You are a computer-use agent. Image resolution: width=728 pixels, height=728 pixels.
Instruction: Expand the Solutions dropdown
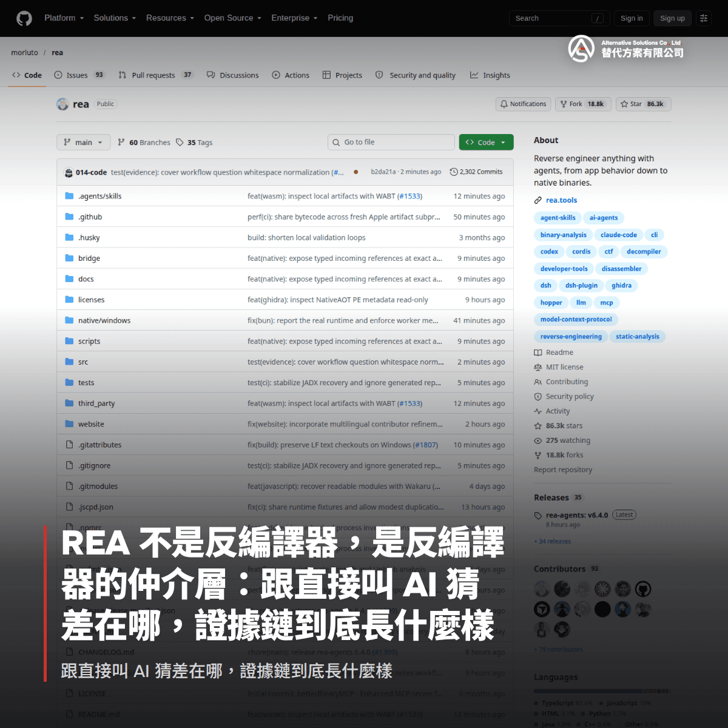115,18
